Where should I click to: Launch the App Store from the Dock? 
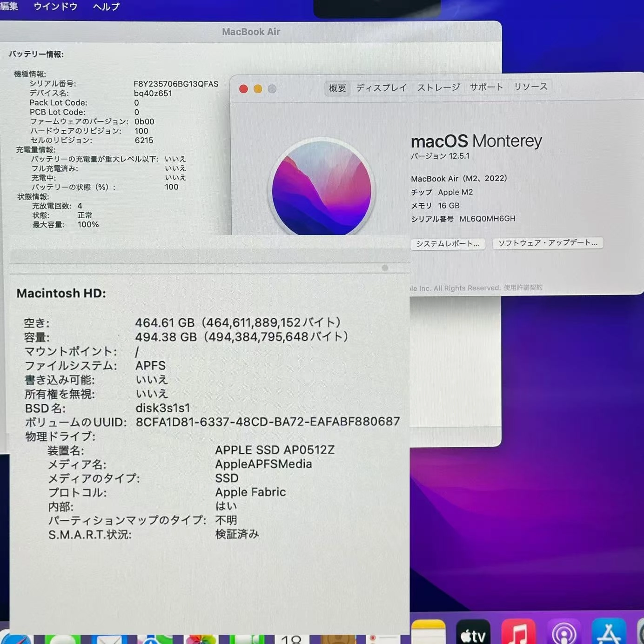(610, 634)
